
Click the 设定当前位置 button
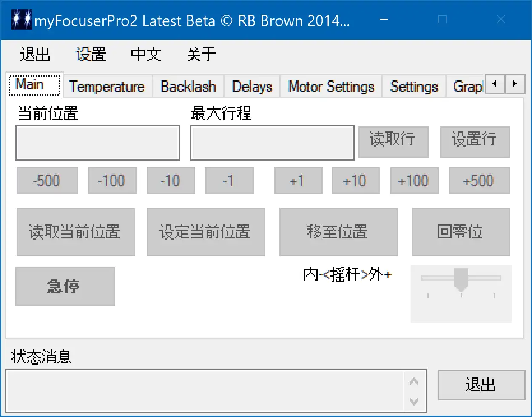206,232
